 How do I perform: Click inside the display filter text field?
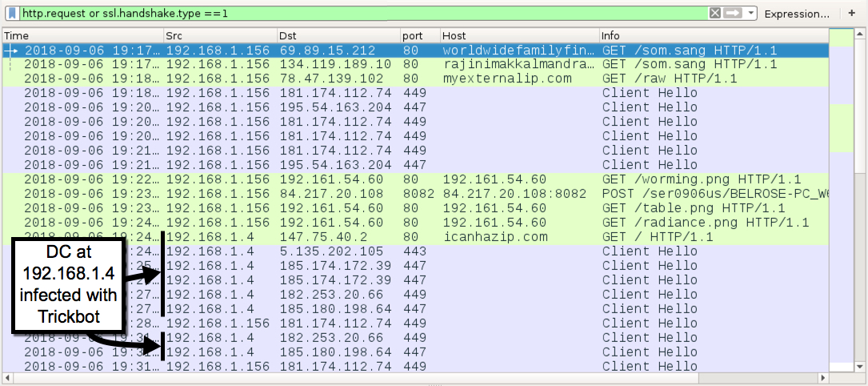coord(364,14)
